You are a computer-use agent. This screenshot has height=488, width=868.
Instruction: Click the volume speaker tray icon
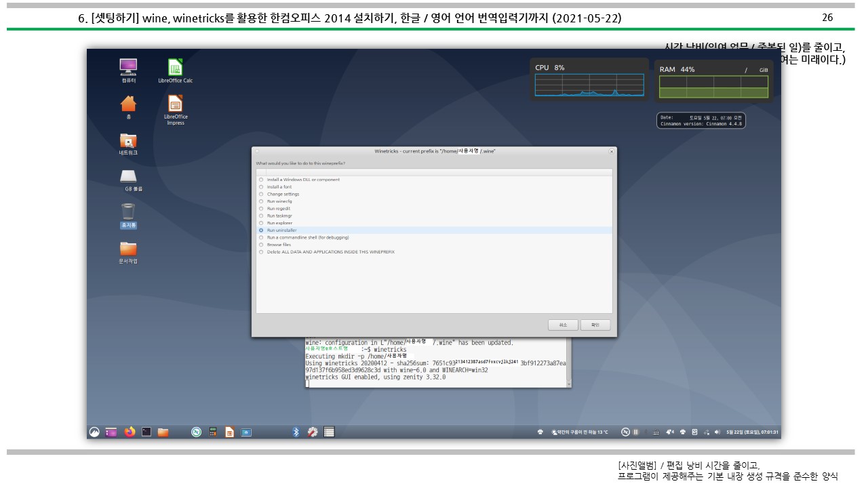tap(717, 432)
